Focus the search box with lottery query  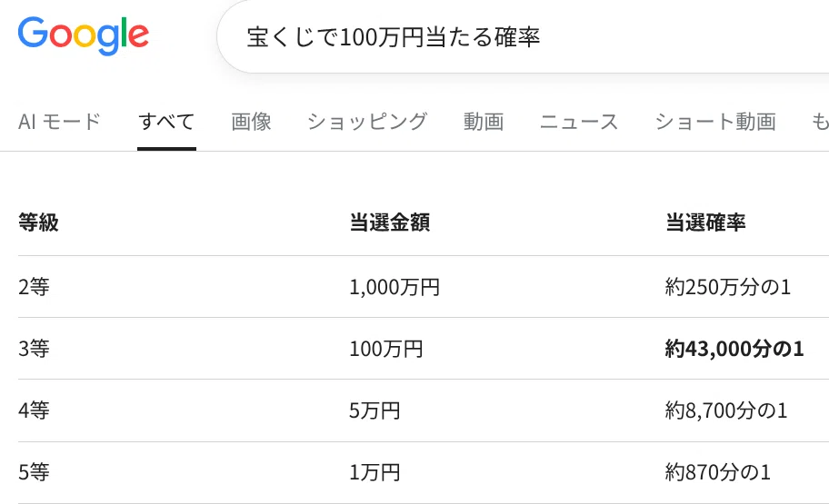pos(524,37)
